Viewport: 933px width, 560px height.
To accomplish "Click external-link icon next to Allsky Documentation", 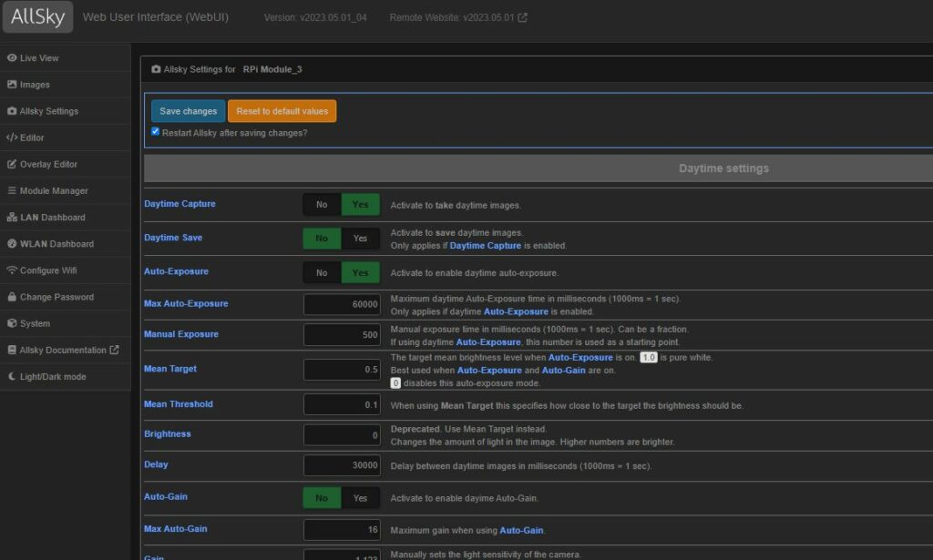I will [x=114, y=350].
